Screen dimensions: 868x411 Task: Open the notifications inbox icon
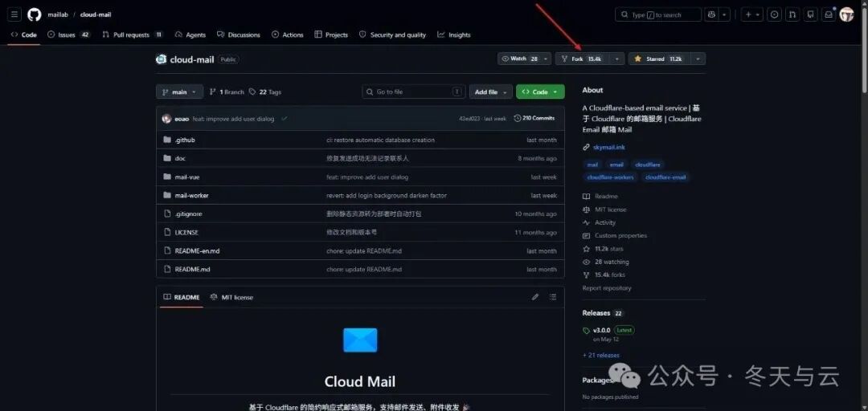pyautogui.click(x=829, y=14)
